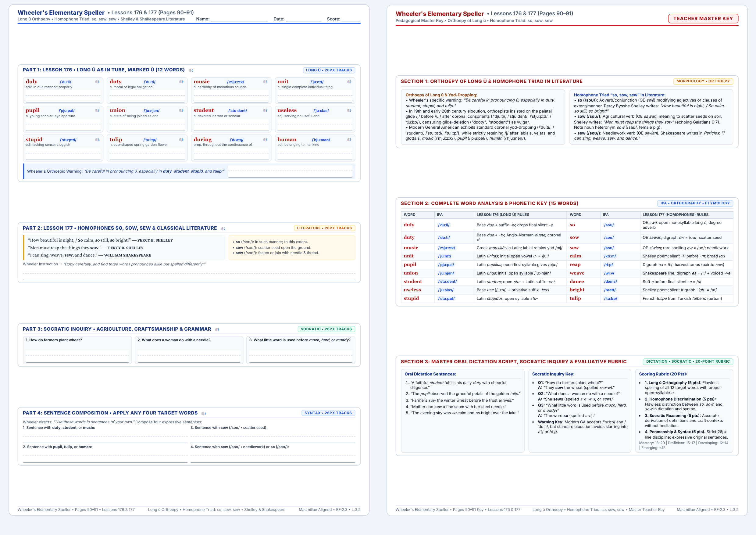Play audio for the word human
The height and width of the screenshot is (535, 756).
(x=349, y=140)
